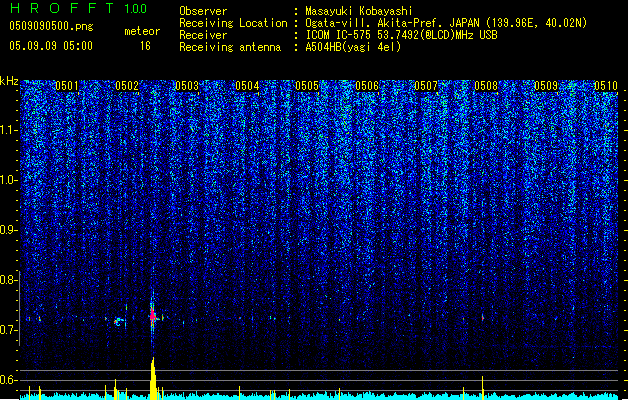Click the 0.8 kHz axis label
629x400 pixels.
(9, 280)
